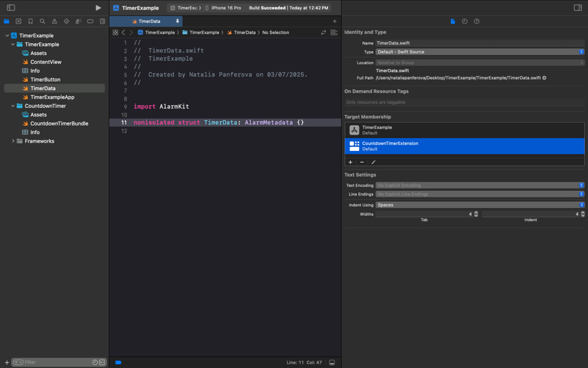588x368 pixels.
Task: Open the Find navigator magnifier
Action: [42, 22]
